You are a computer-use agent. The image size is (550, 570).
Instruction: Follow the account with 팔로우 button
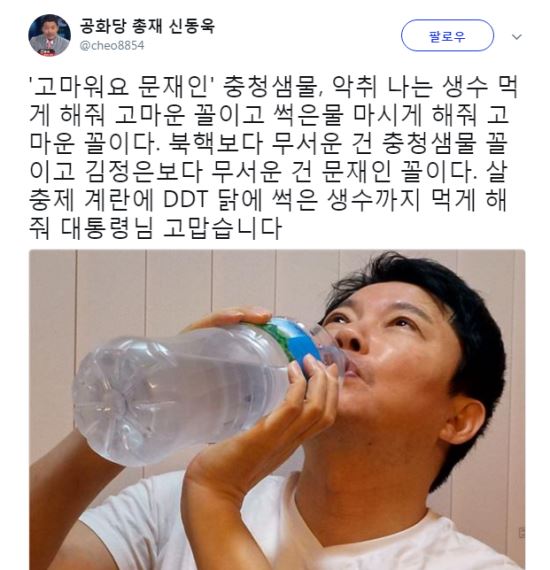[447, 36]
